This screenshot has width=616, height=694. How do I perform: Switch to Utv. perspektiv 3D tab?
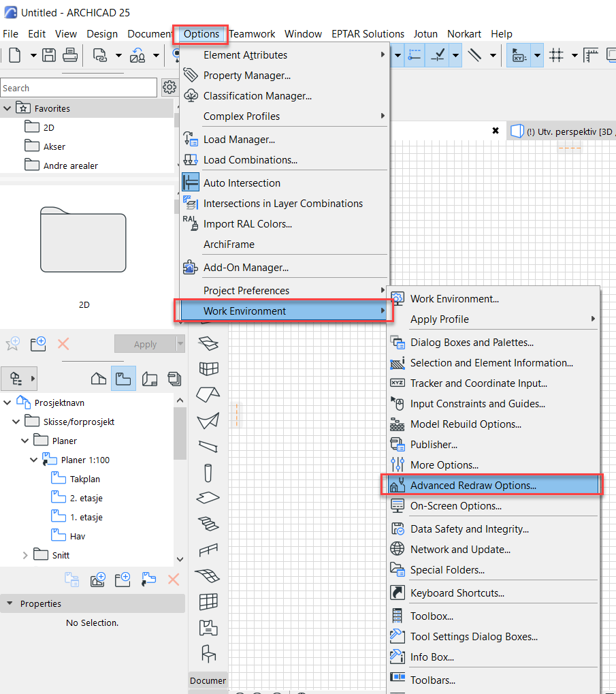(562, 131)
